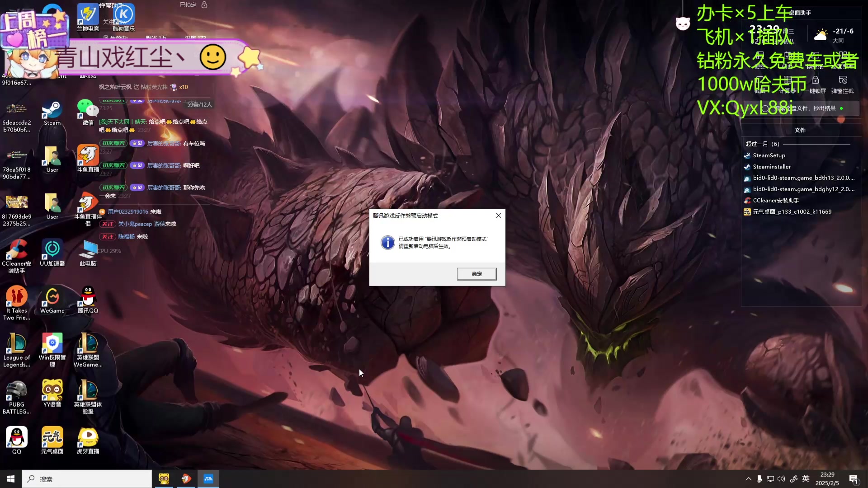Click the 弹窗拦截 icon in the assistant panel
Viewport: 868px width, 488px height.
point(843,80)
